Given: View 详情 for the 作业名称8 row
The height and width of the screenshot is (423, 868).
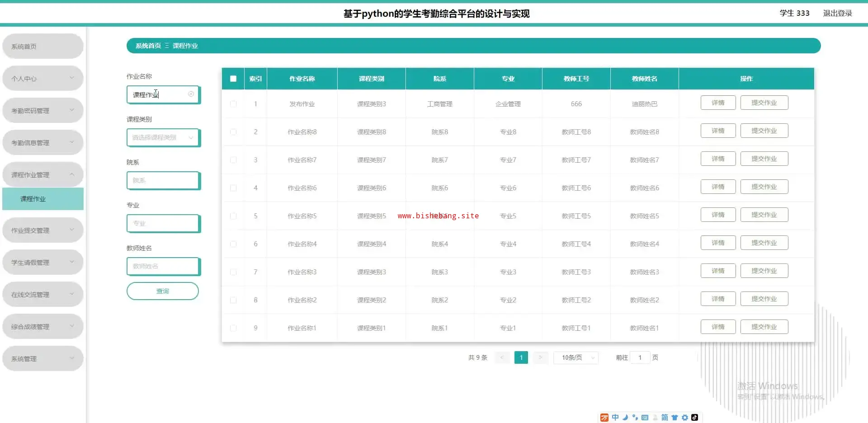Looking at the screenshot, I should (718, 131).
